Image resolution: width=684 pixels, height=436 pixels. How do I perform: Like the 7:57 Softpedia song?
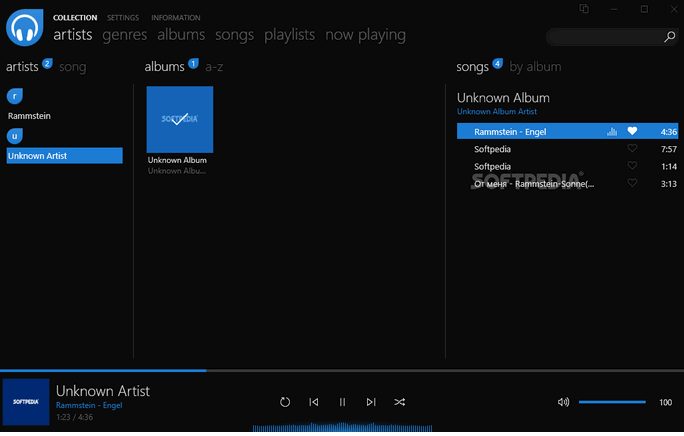(632, 149)
